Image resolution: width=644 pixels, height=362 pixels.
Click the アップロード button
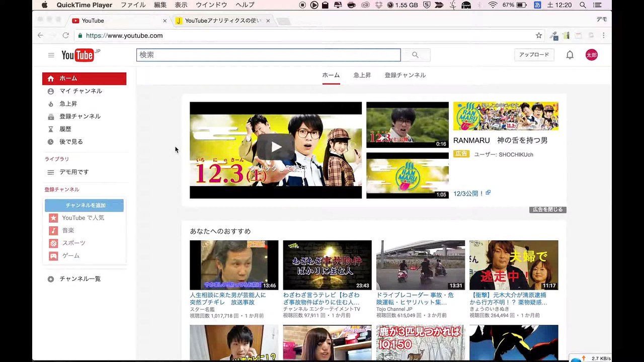(534, 55)
